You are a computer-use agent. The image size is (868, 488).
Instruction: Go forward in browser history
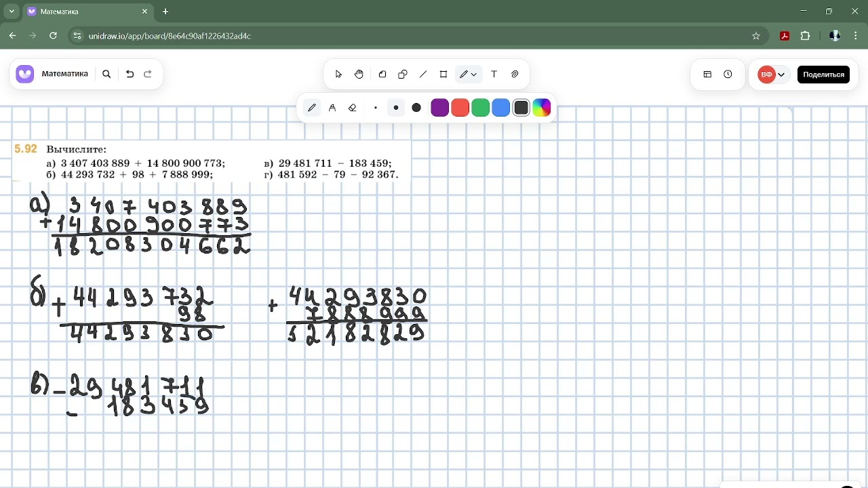(33, 36)
